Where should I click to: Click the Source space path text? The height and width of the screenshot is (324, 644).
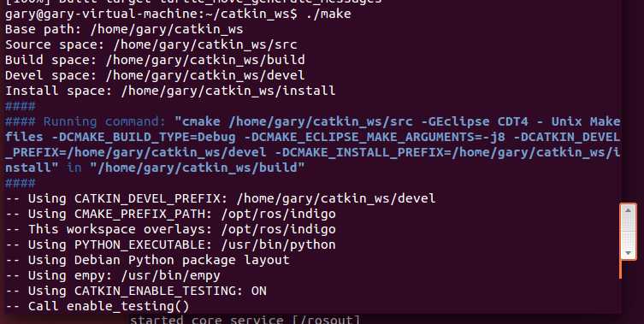(x=205, y=44)
